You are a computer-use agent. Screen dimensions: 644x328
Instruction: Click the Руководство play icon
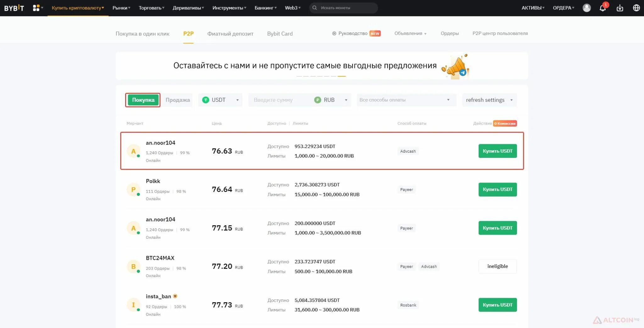coord(334,33)
